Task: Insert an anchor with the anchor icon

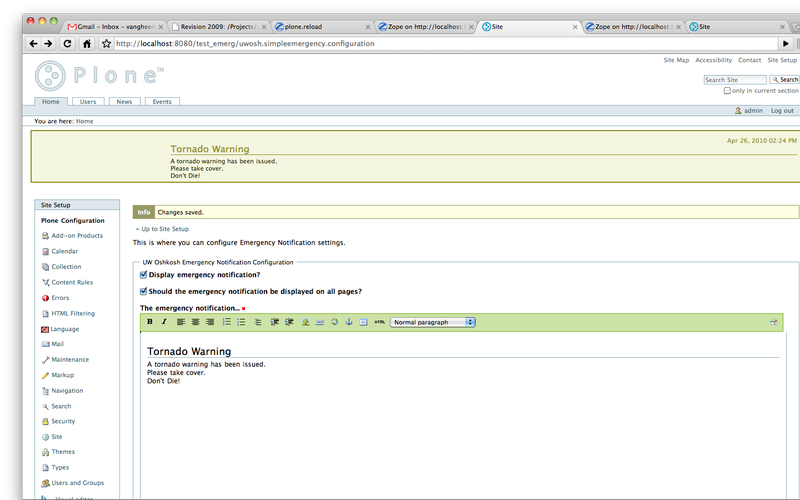Action: [349, 322]
